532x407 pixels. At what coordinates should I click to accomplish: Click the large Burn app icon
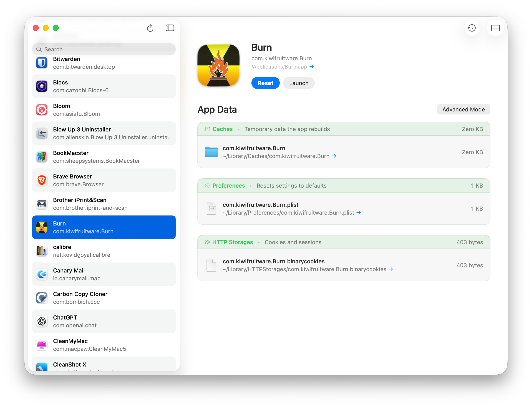(218, 66)
